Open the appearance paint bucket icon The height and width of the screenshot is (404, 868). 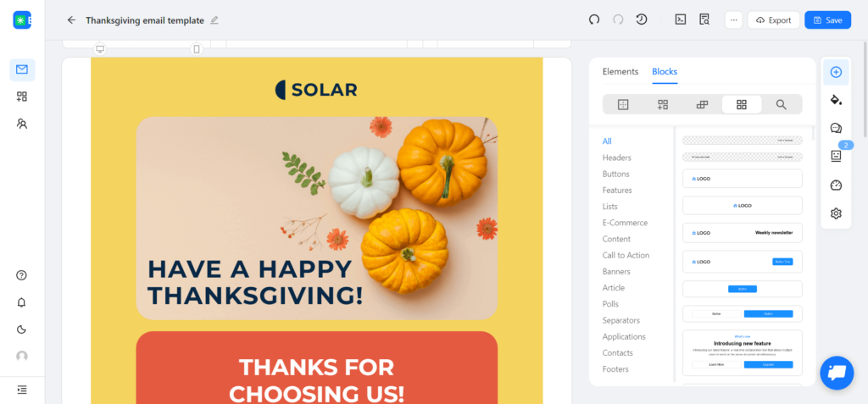pos(836,100)
